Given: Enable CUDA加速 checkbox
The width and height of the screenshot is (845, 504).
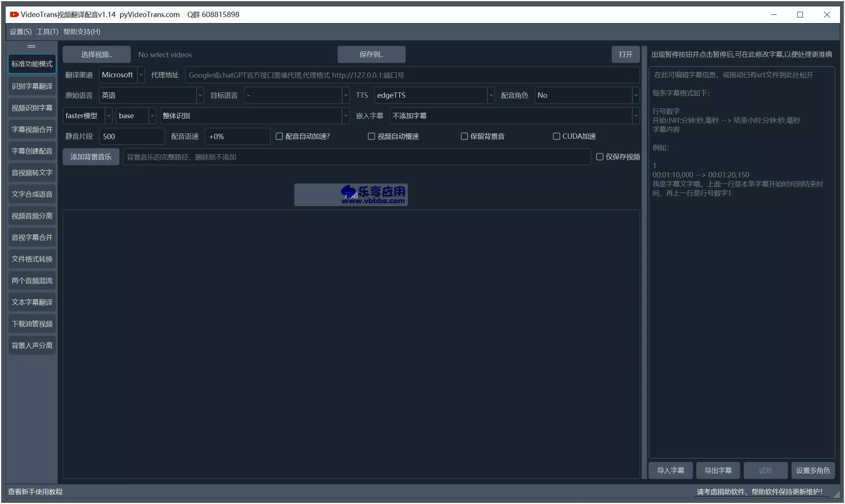Looking at the screenshot, I should tap(556, 136).
